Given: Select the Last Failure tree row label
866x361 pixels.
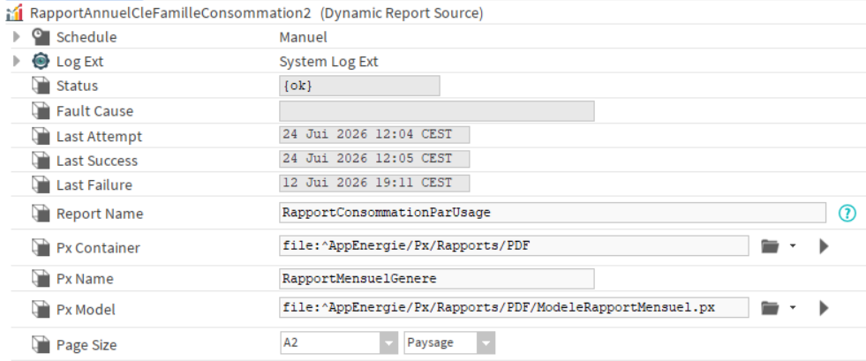Looking at the screenshot, I should [x=94, y=185].
